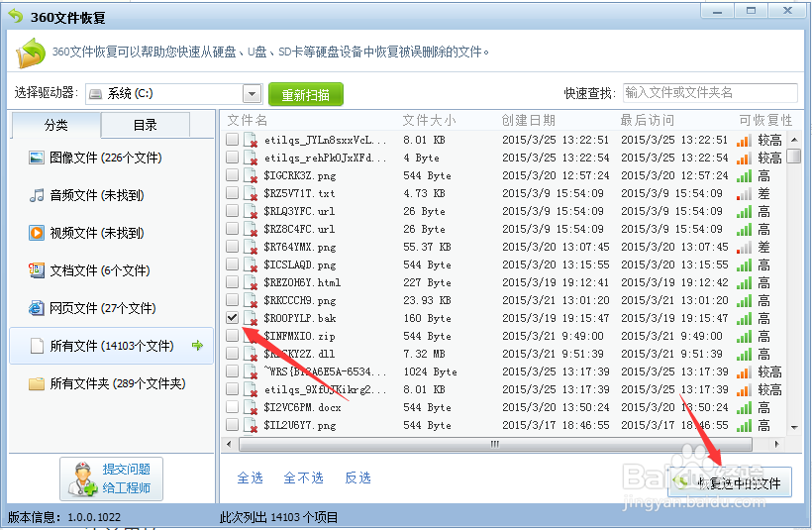The width and height of the screenshot is (812, 530).
Task: Click the vertical scrollbar down arrow
Action: coord(794,427)
